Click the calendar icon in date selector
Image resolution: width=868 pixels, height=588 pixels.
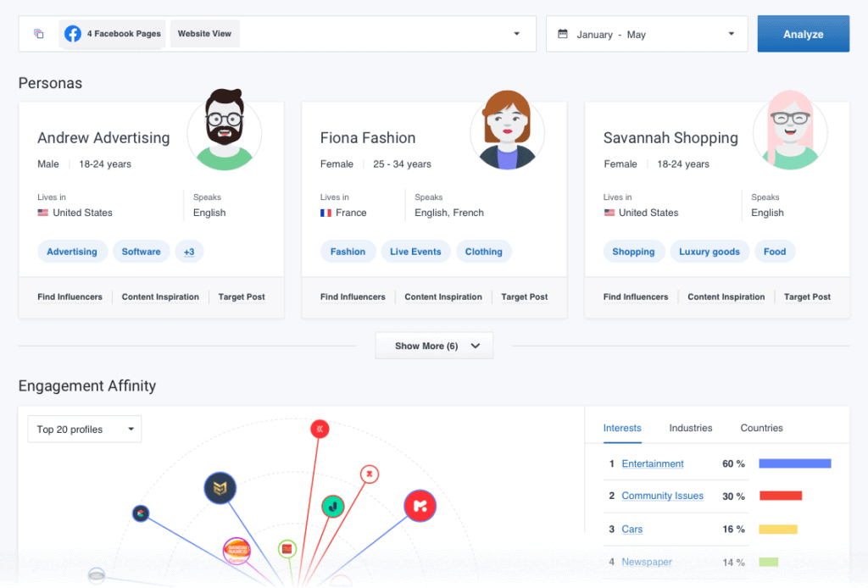pos(563,35)
